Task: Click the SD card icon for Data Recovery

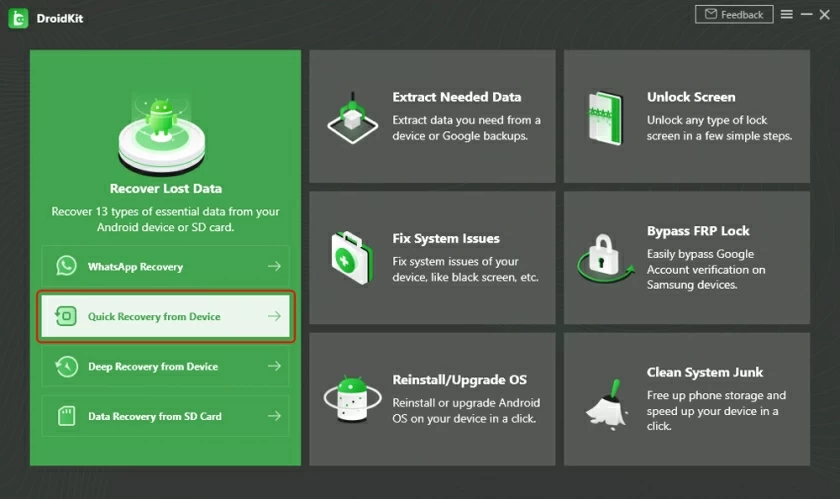Action: [x=66, y=417]
